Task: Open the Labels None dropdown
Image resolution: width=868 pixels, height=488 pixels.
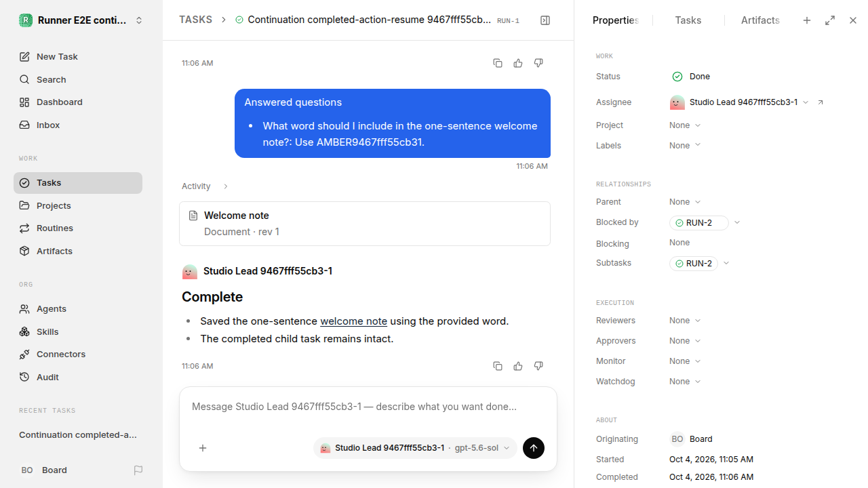Action: [x=685, y=146]
